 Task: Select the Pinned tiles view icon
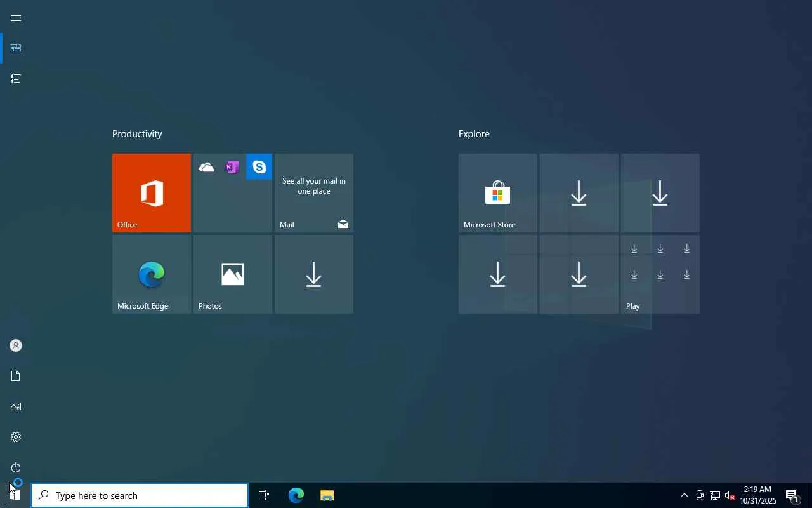pos(16,48)
